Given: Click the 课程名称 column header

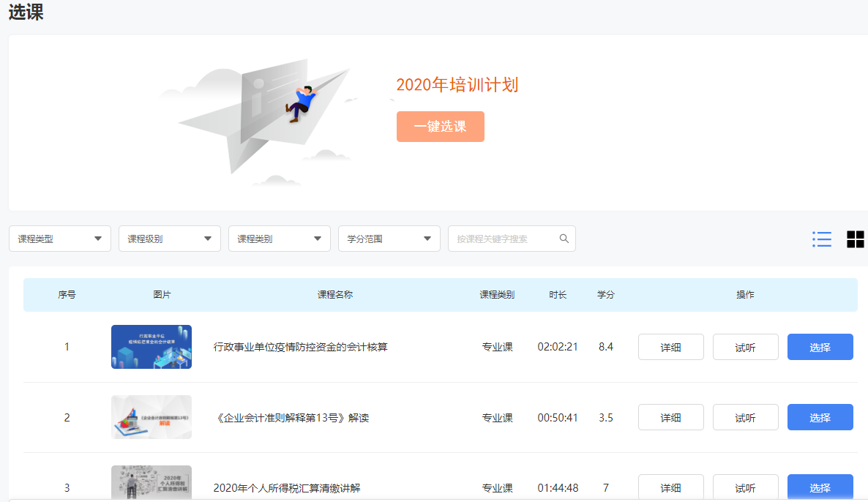Looking at the screenshot, I should [x=335, y=294].
